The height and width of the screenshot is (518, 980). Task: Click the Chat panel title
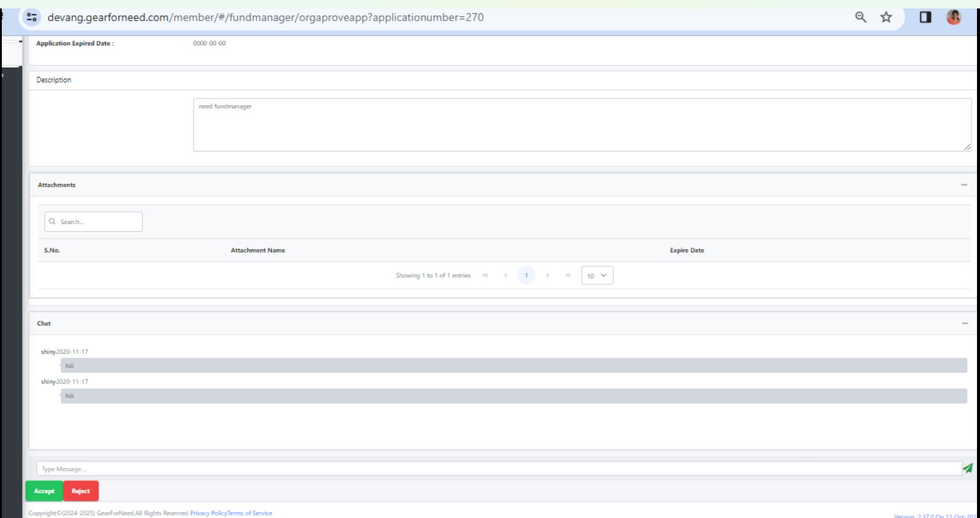(44, 324)
